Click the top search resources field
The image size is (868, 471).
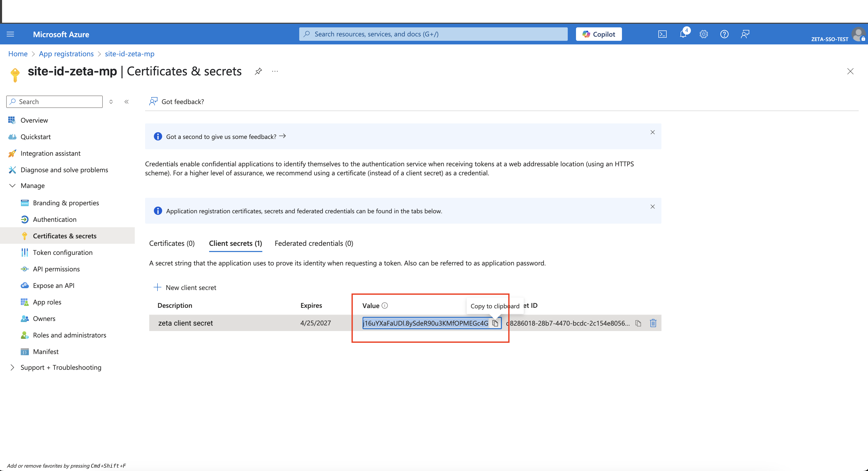(433, 34)
